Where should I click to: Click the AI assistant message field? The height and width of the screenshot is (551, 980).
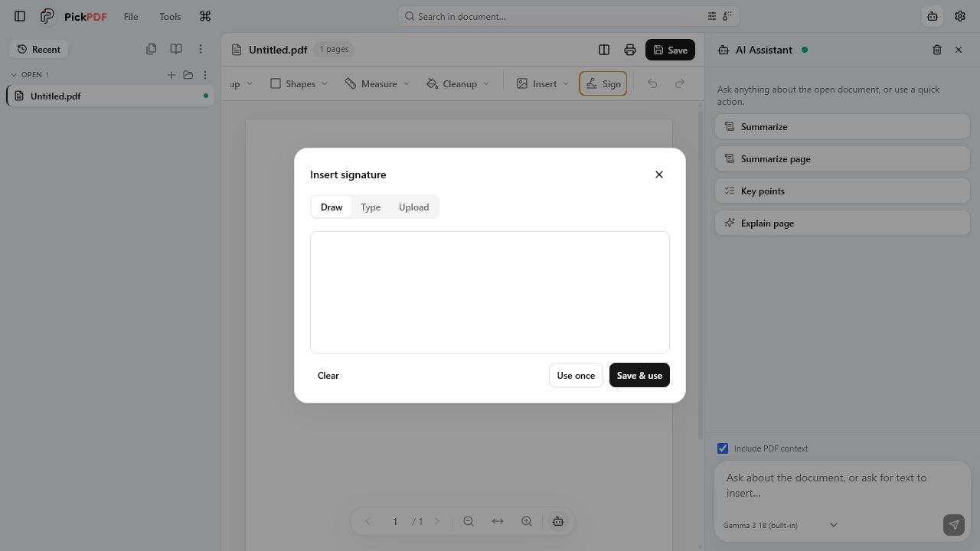pyautogui.click(x=842, y=485)
